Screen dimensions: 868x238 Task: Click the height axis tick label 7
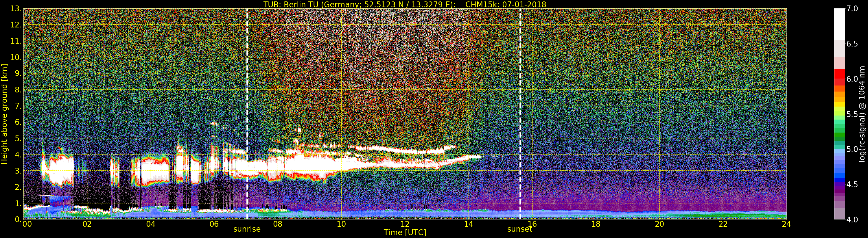tap(18, 106)
